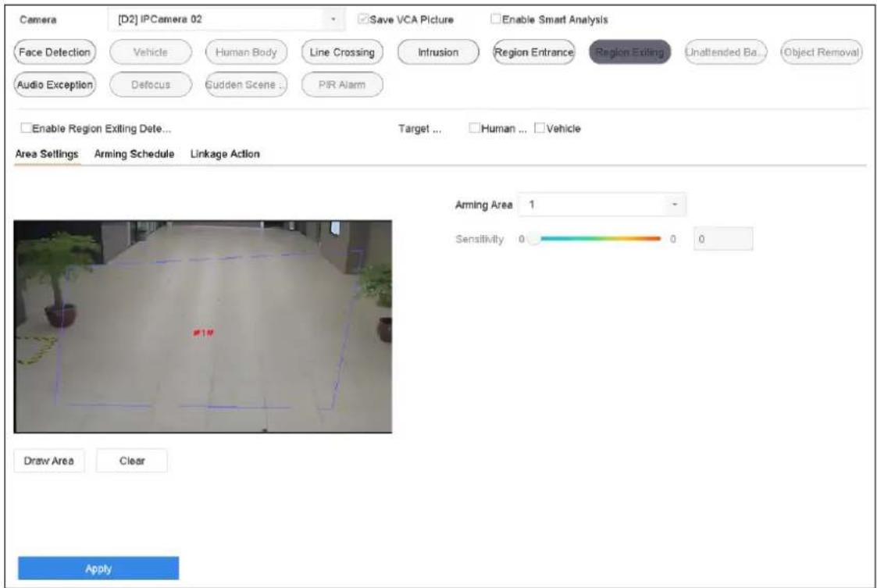
Task: Check the Vehicle target checkbox
Action: click(539, 128)
